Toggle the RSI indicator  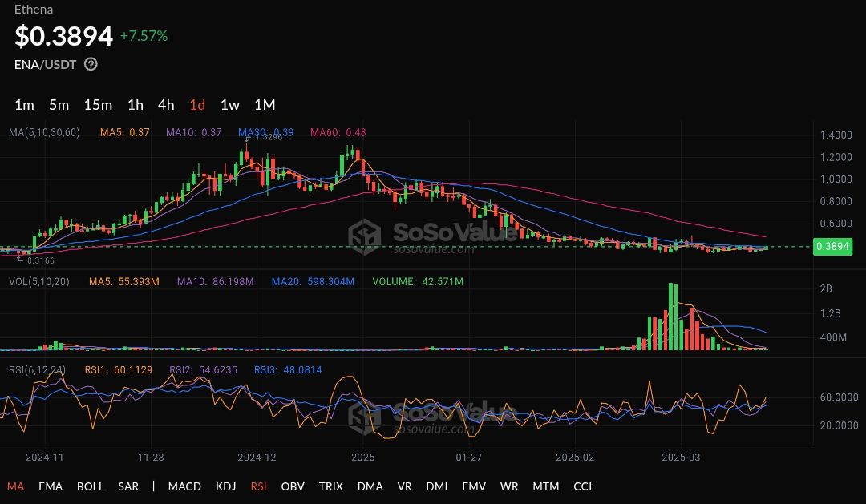point(258,486)
